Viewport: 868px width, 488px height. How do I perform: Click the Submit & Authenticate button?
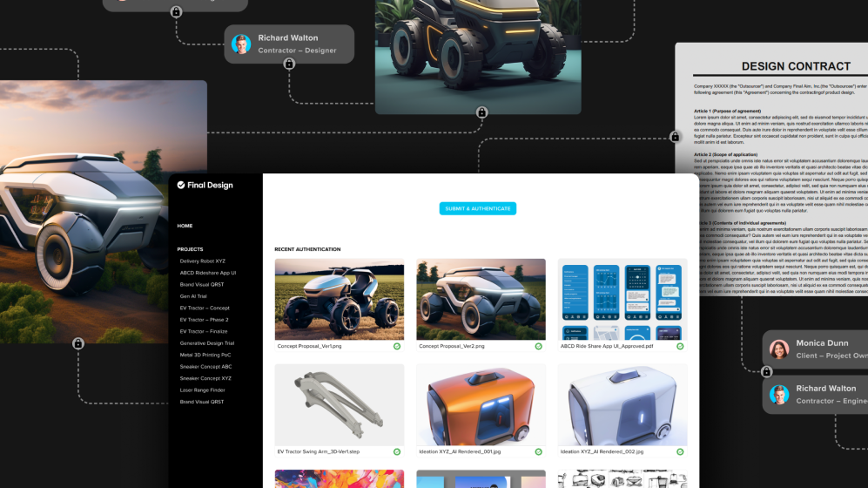coord(478,208)
